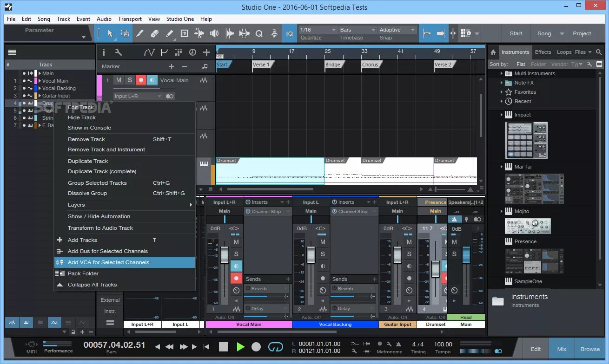Click the tempo value 100.00

click(443, 344)
